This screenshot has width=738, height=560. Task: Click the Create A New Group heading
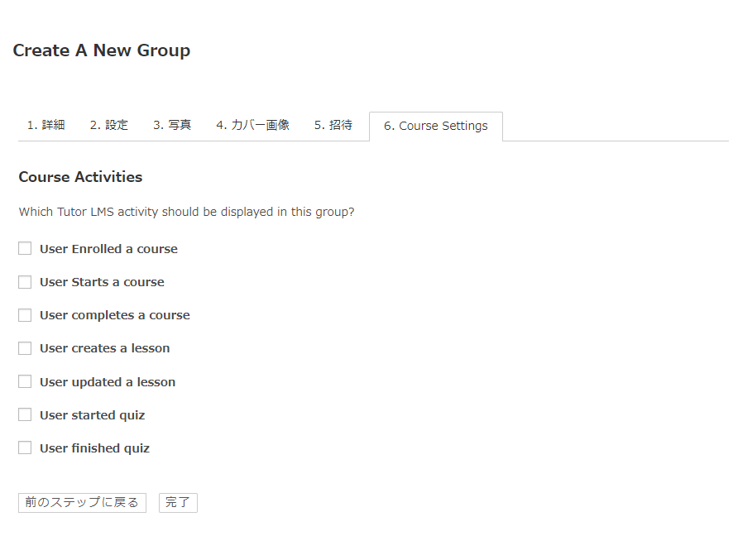[x=102, y=50]
